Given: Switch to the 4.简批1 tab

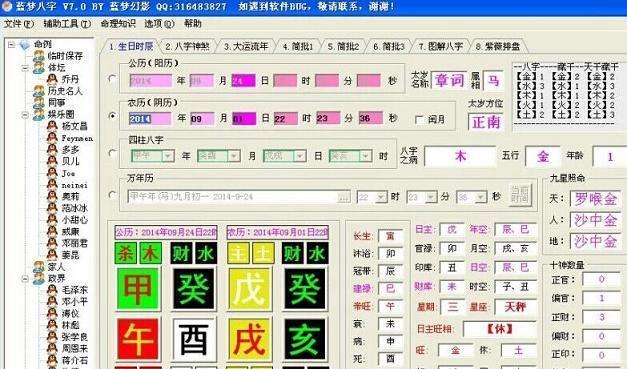Looking at the screenshot, I should pyautogui.click(x=298, y=46).
